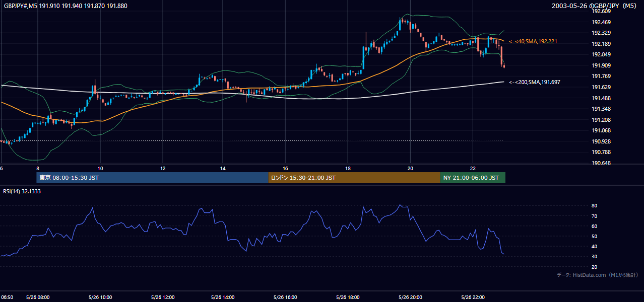This screenshot has width=644, height=302.
Task: Click the 5/26 12:00 bottom time label
Action: [x=162, y=297]
